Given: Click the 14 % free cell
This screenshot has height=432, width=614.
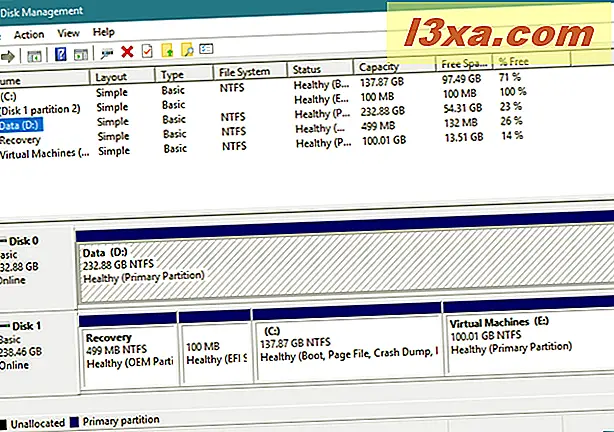Looking at the screenshot, I should tap(512, 136).
